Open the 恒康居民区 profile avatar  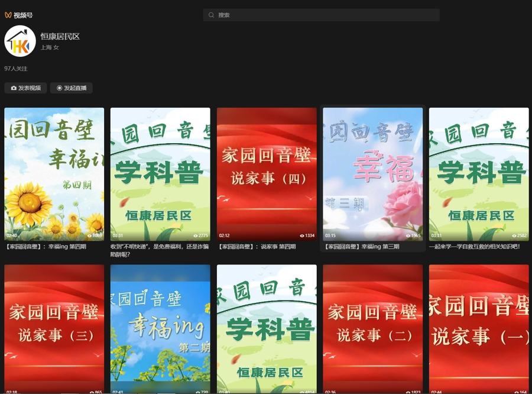point(20,41)
